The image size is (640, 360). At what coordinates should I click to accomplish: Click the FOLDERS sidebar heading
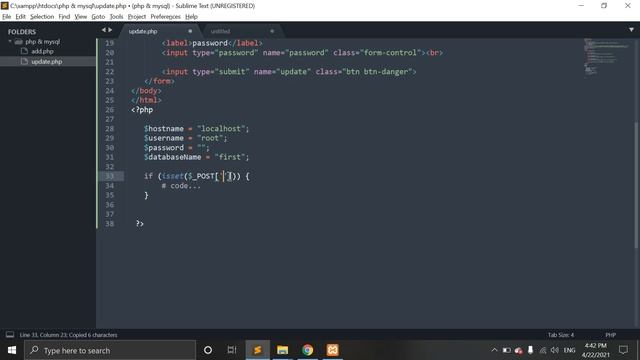[22, 32]
